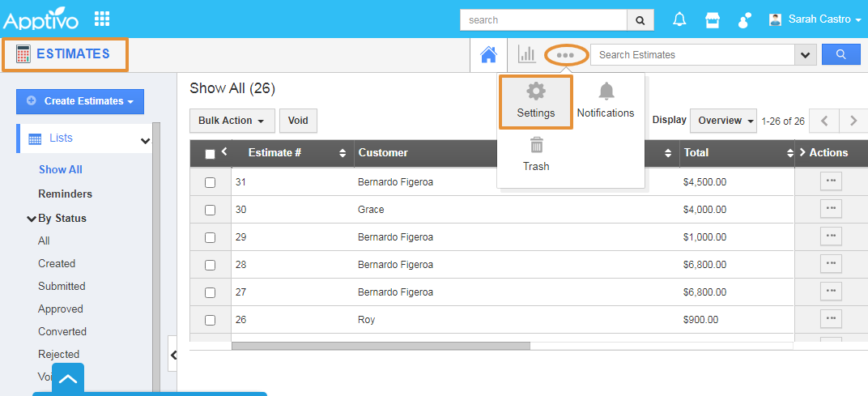Open Trash from the popup menu

(x=535, y=155)
